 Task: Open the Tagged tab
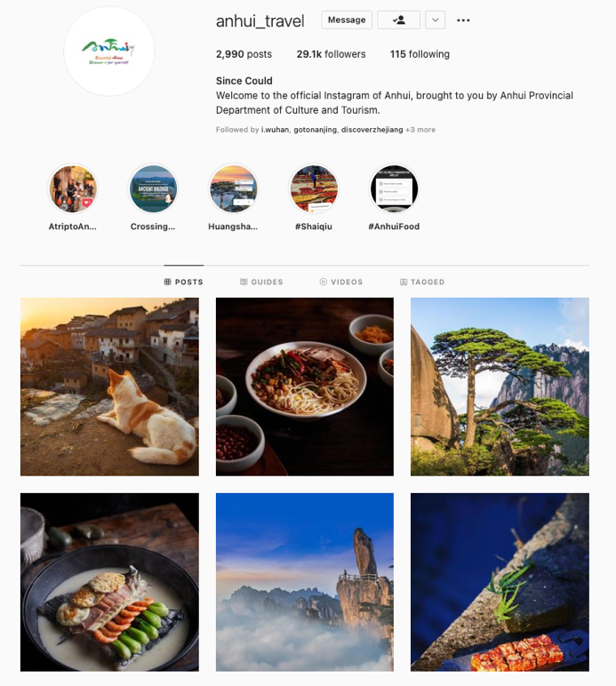422,282
